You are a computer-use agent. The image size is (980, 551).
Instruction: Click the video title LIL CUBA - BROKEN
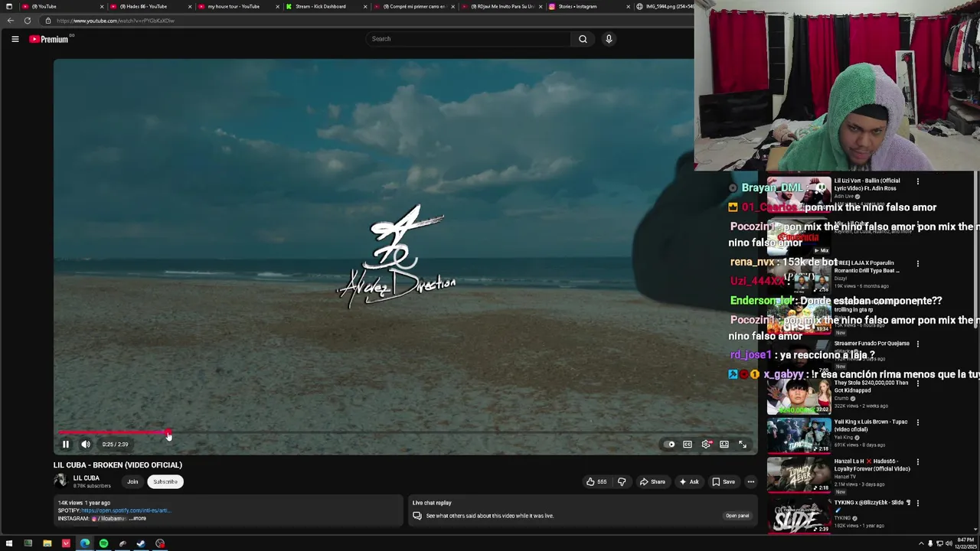[118, 465]
